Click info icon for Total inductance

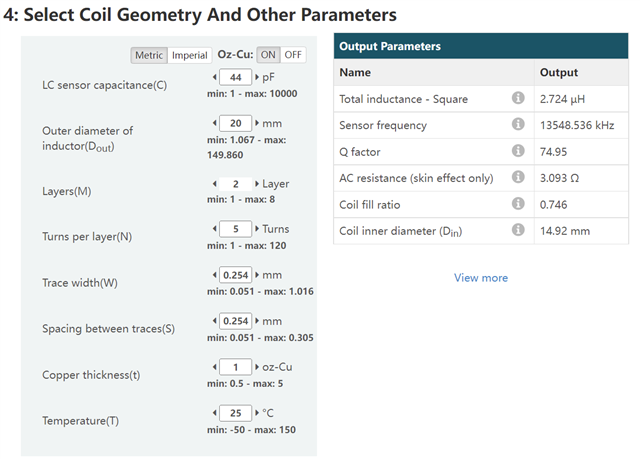point(518,99)
